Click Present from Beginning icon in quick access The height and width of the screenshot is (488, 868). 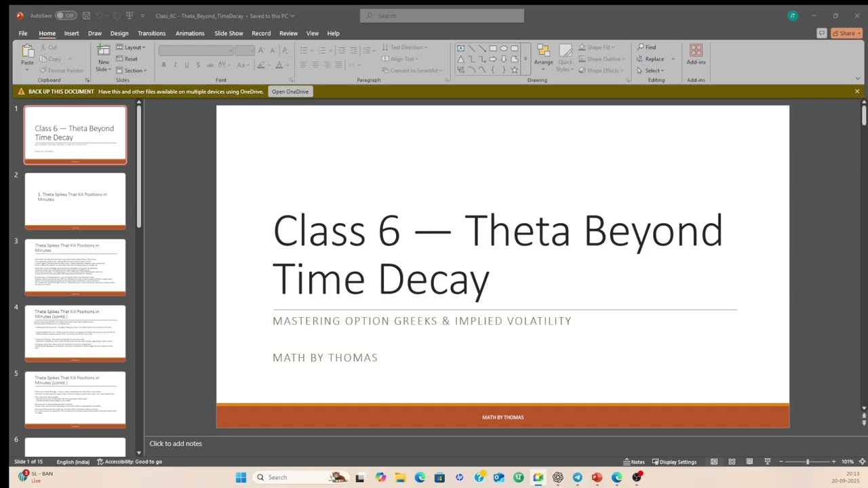130,16
